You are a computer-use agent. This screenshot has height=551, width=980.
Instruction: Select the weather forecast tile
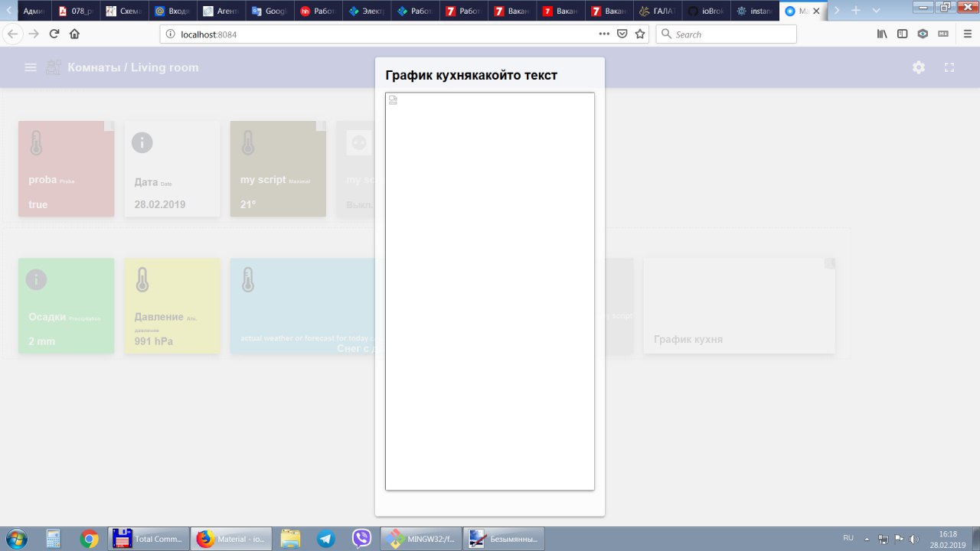[302, 306]
